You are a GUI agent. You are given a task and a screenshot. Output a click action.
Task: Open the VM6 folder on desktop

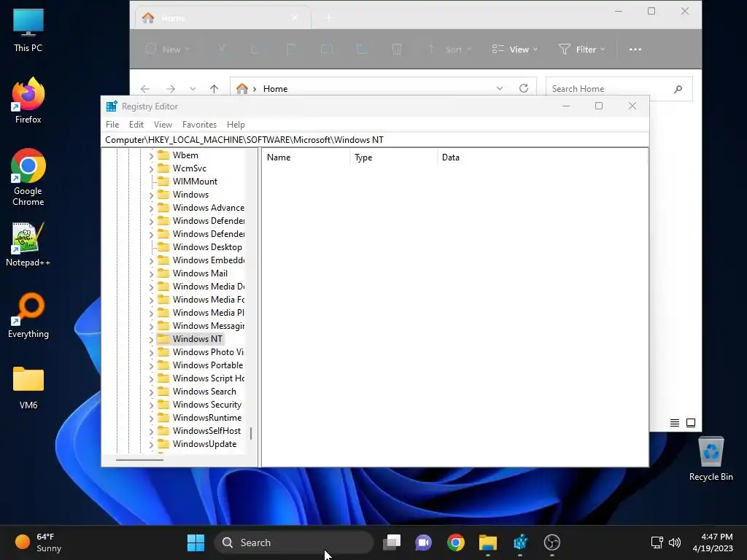28,388
